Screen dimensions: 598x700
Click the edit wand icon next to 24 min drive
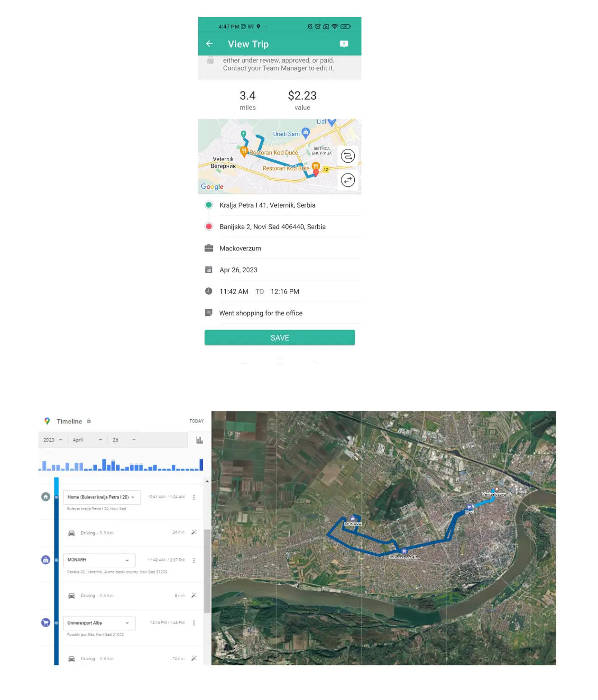pos(194,532)
